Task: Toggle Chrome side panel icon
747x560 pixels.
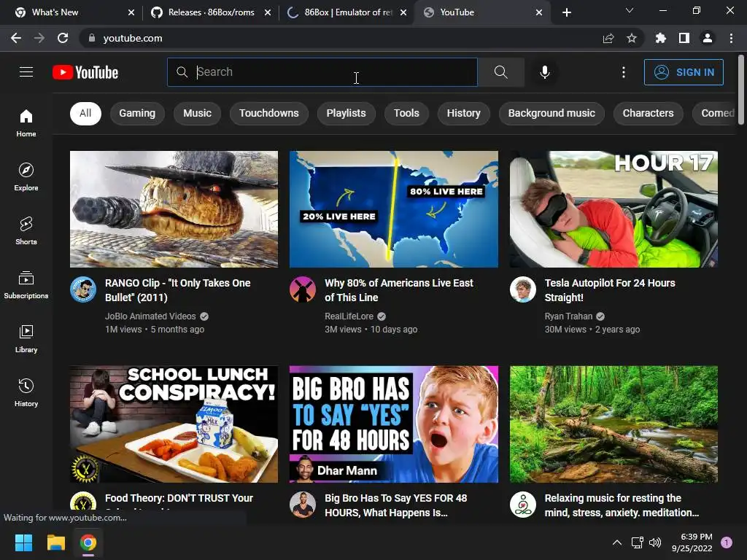Action: point(684,38)
